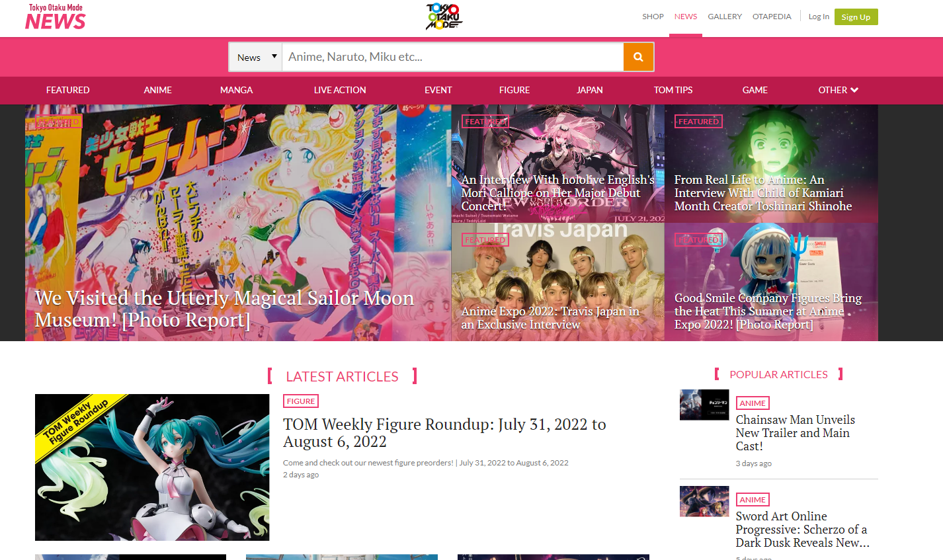Open the Hatsune Miku figure roundup thumbnail
This screenshot has width=943, height=560.
[x=152, y=467]
